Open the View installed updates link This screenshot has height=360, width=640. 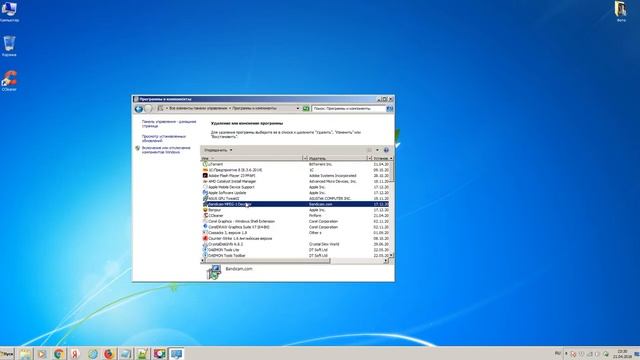[164, 138]
